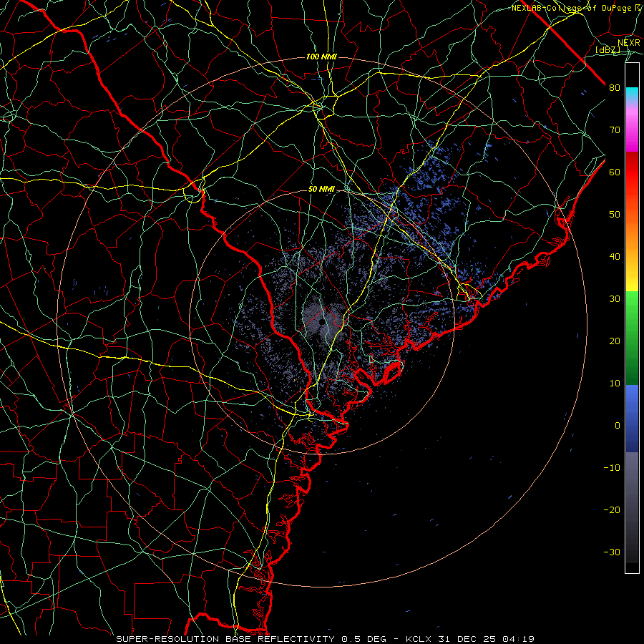The image size is (644, 644).
Task: Click the 100 NMI range ring label
Action: pos(321,57)
